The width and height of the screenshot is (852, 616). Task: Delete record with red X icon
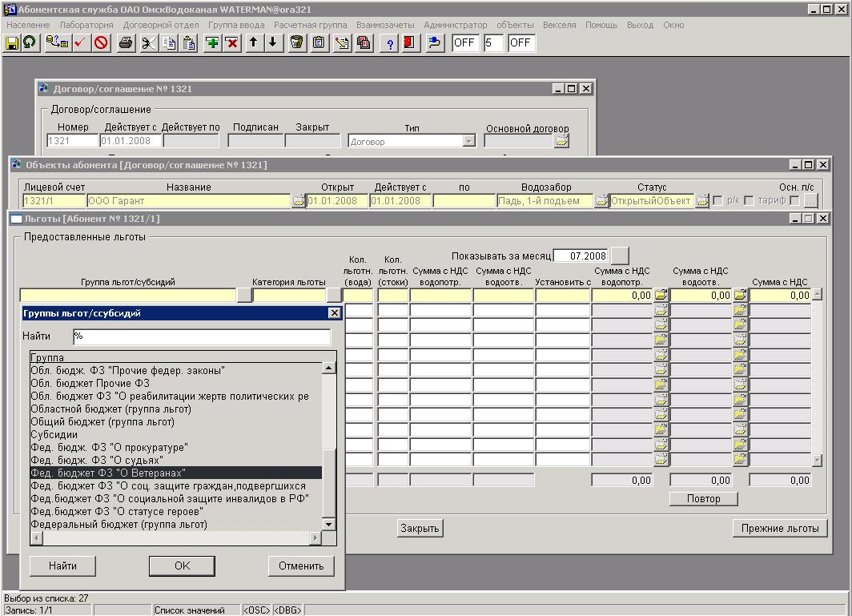[232, 43]
